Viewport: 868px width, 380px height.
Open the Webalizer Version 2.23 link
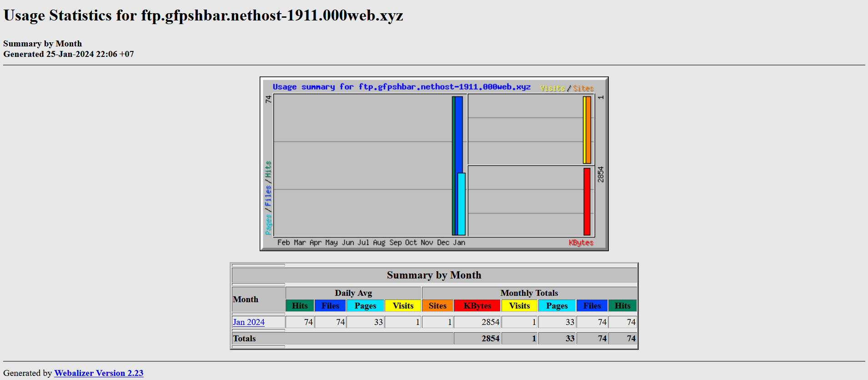pyautogui.click(x=99, y=373)
